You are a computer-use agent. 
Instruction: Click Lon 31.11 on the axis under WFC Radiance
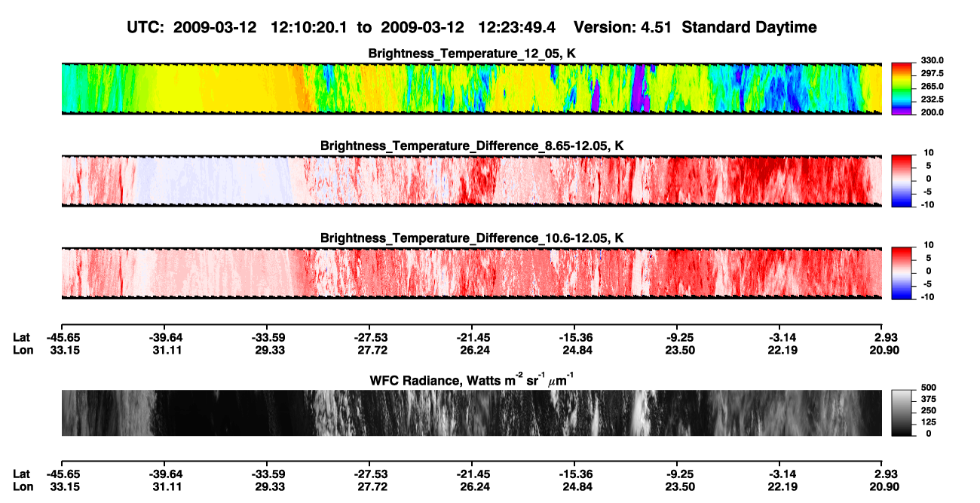[166, 486]
